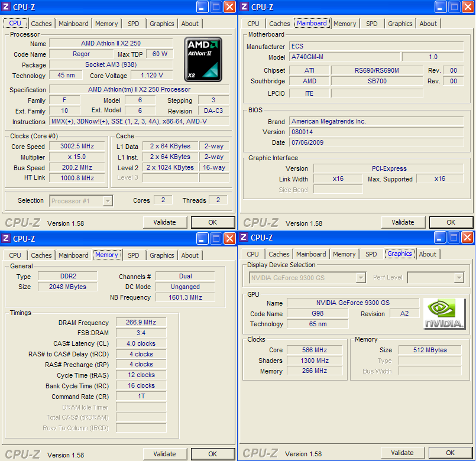Open About tab in Graphics window
Image resolution: width=476 pixels, height=461 pixels.
point(428,254)
